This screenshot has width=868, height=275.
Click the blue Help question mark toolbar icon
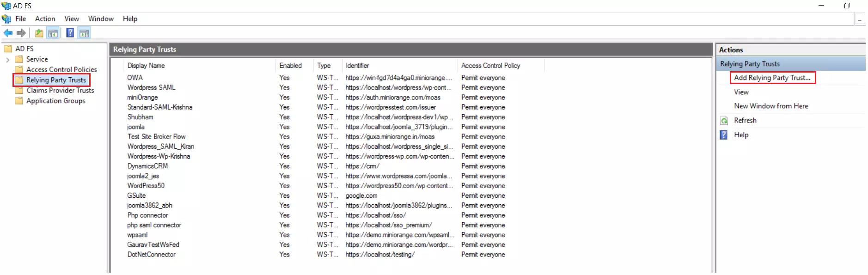[x=70, y=33]
